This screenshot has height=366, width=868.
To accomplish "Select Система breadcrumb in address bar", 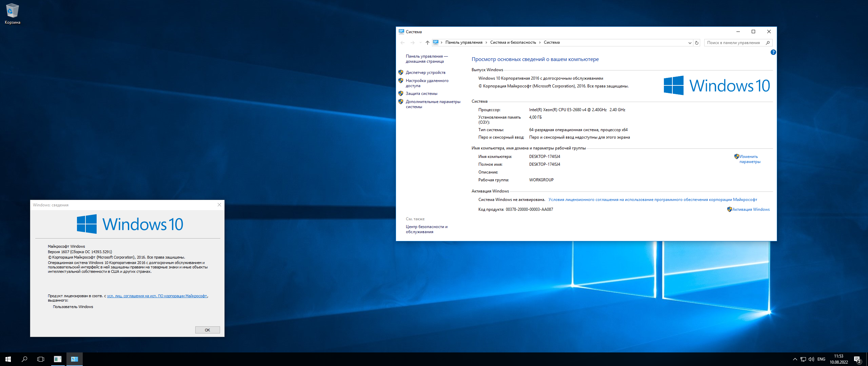I will [552, 42].
